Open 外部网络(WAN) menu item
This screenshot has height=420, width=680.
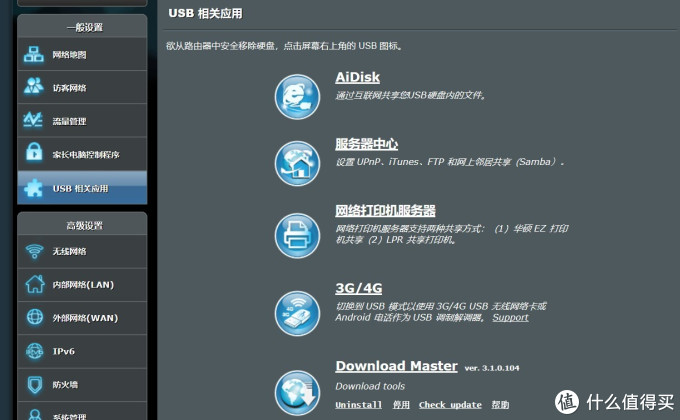coord(82,318)
